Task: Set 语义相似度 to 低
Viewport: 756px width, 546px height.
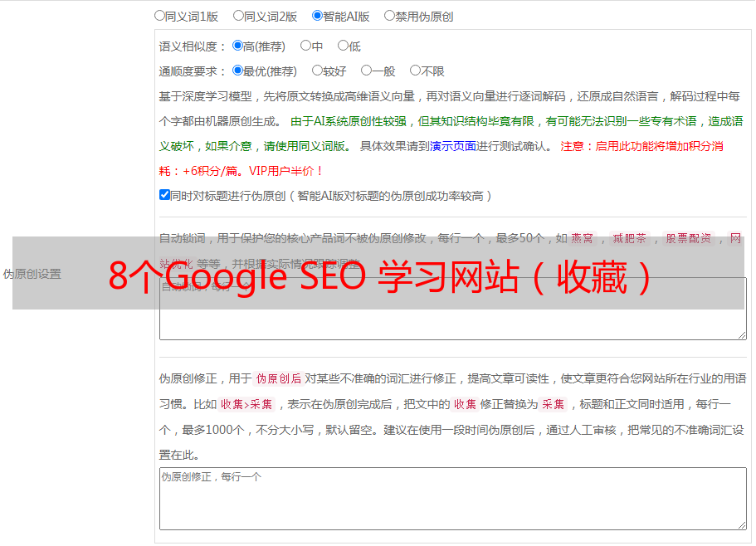Action: pos(343,46)
